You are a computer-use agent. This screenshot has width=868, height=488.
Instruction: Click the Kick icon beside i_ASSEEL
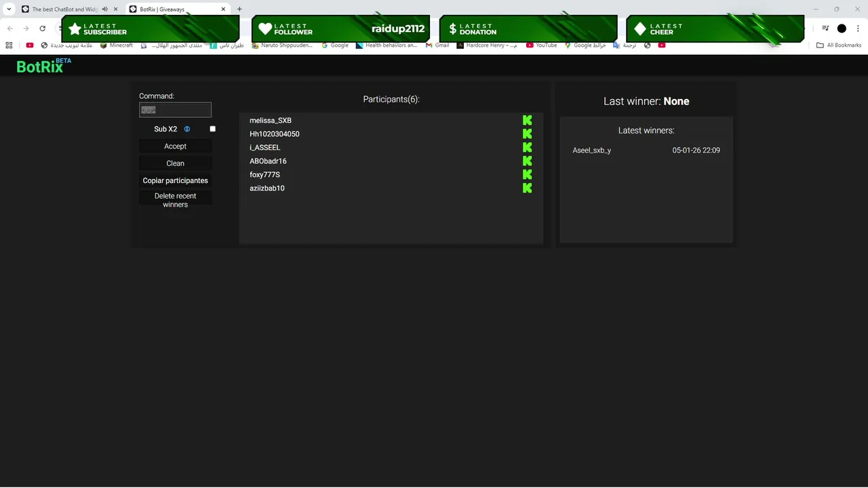pos(527,147)
